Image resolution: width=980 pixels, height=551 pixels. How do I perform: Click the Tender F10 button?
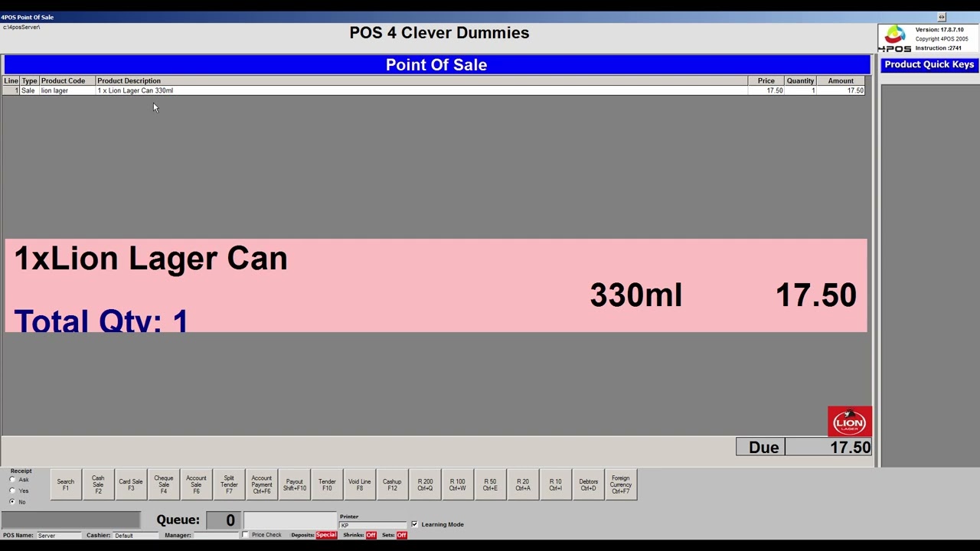(327, 485)
